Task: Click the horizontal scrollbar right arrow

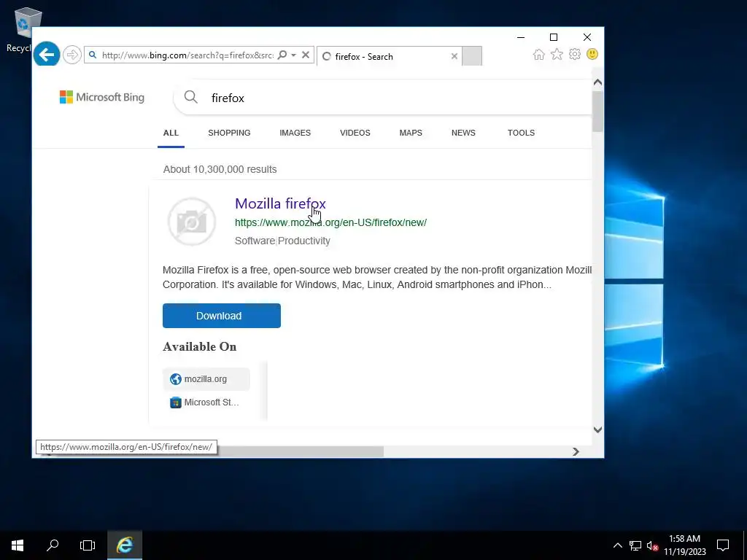Action: coord(576,451)
